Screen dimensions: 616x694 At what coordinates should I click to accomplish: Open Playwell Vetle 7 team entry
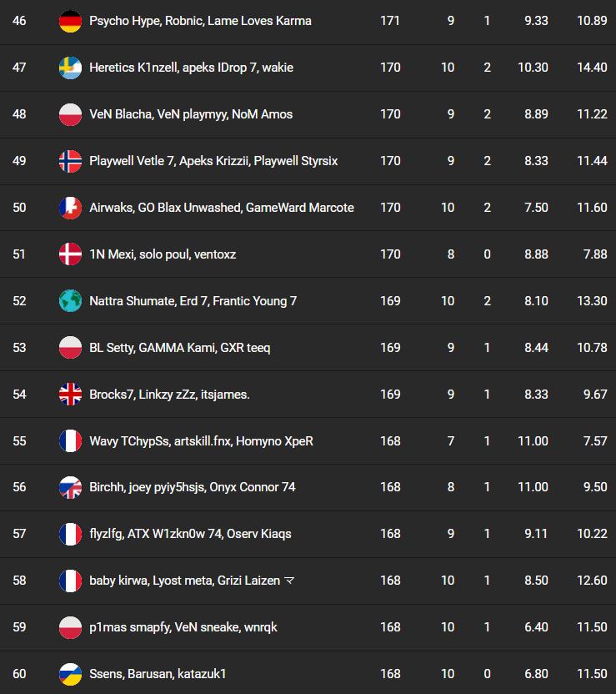pos(213,161)
